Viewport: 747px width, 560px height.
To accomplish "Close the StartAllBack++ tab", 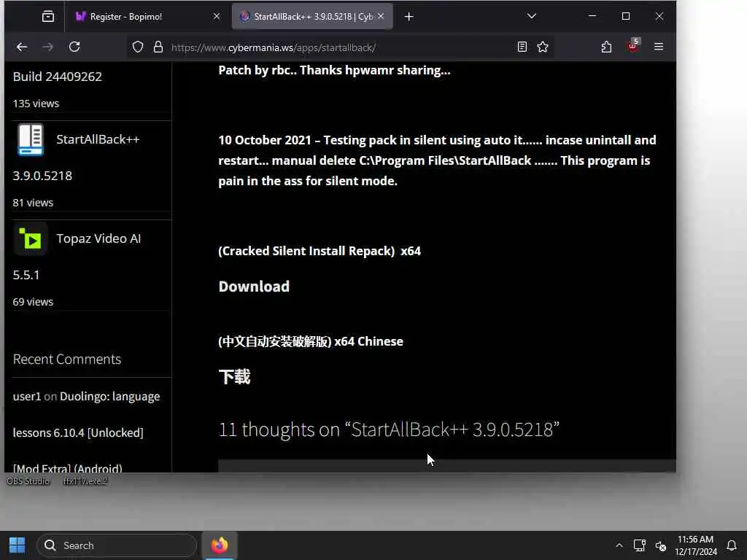I will (x=381, y=16).
